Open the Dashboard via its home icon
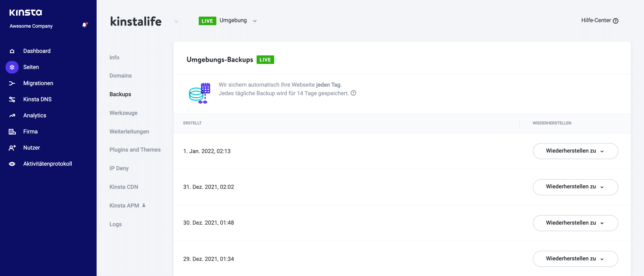This screenshot has height=276, width=644. 12,51
